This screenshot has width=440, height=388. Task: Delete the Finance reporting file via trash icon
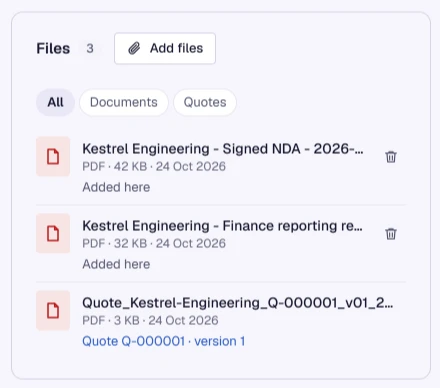391,234
